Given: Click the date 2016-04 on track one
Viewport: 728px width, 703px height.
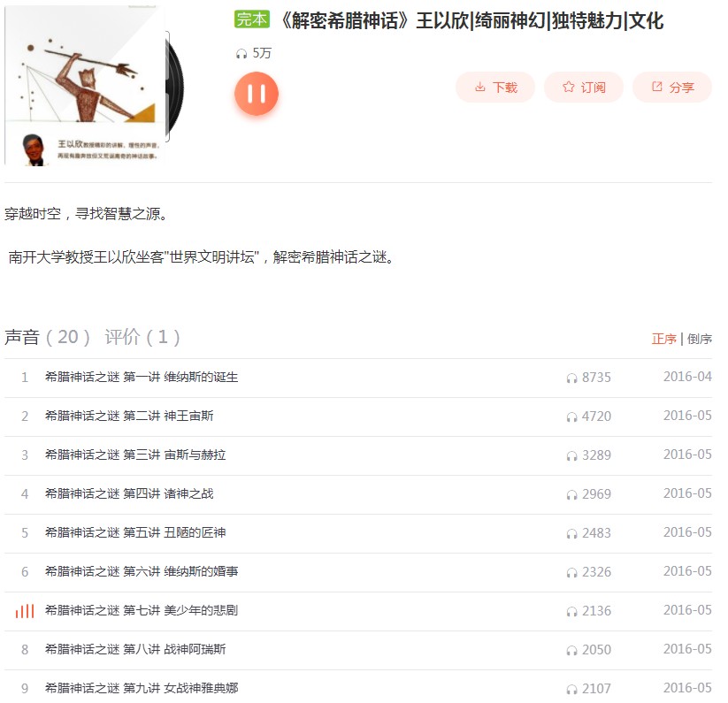Looking at the screenshot, I should coord(687,377).
